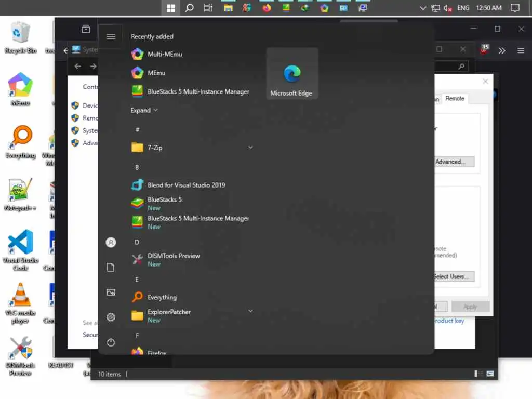Switch to the Remote tab in System Properties
This screenshot has width=532, height=399.
pos(455,98)
